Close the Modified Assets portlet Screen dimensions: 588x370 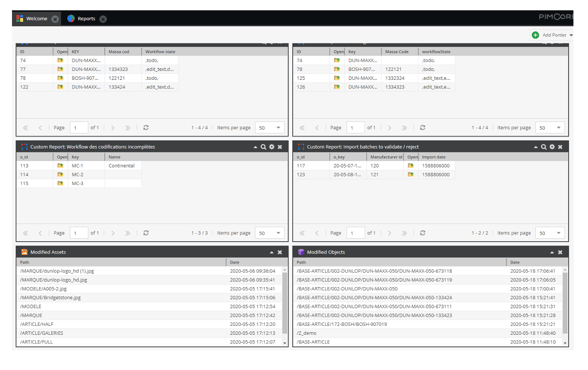click(x=280, y=252)
